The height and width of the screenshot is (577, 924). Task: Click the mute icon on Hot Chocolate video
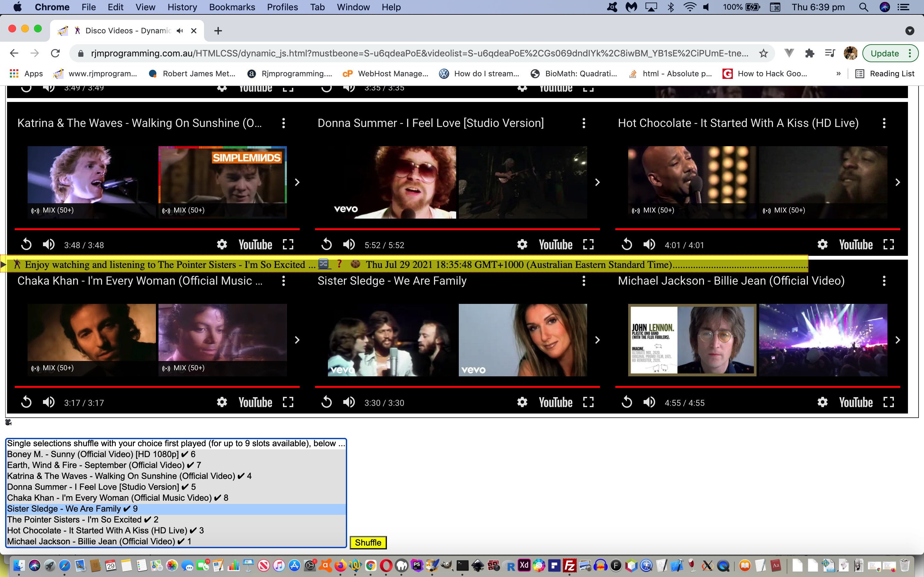pos(649,245)
